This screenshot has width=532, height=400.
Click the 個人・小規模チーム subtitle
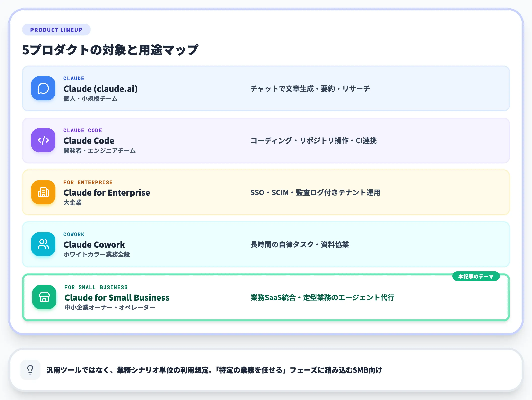click(x=90, y=99)
